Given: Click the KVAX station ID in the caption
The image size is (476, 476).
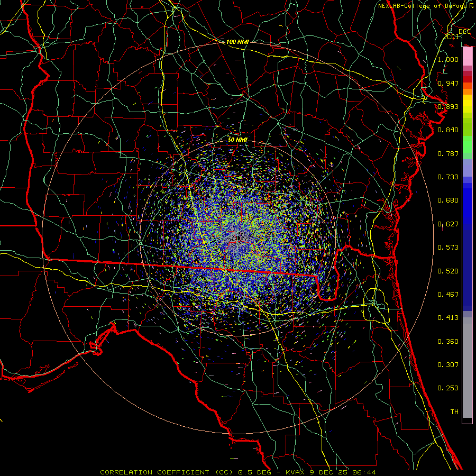Looking at the screenshot, I should point(294,472).
